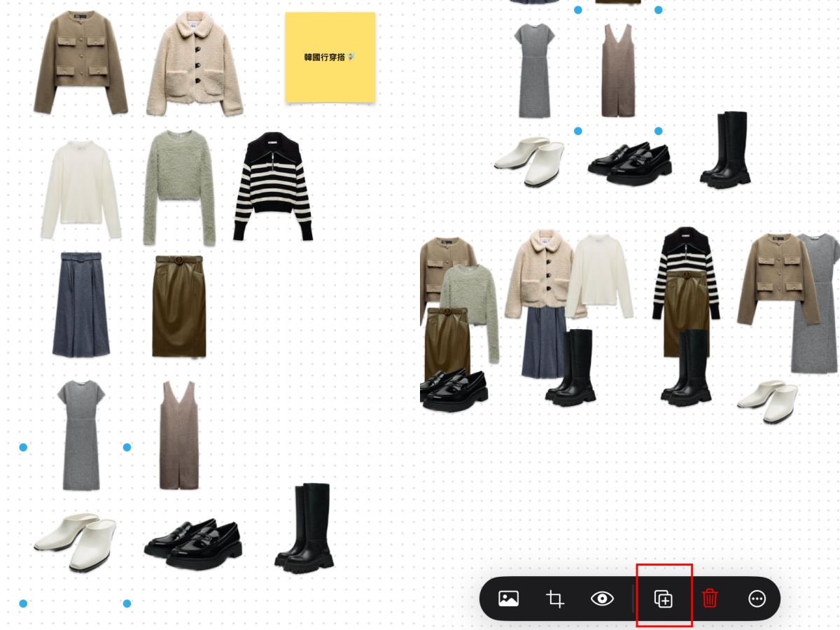Click standalone white turtleneck on left board
840x630 pixels.
(x=80, y=189)
